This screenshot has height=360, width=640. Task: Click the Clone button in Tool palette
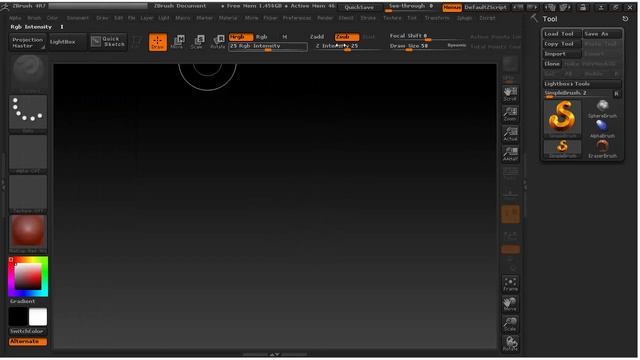tap(552, 64)
